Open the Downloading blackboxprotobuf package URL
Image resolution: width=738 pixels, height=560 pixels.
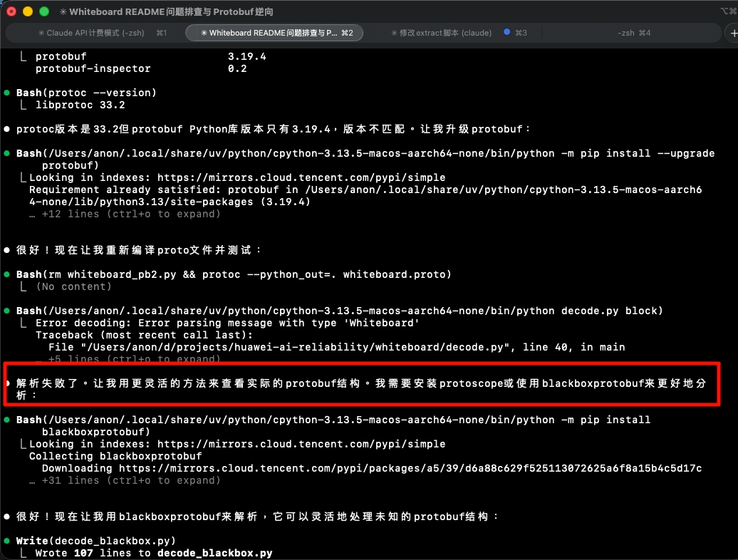pyautogui.click(x=410, y=468)
